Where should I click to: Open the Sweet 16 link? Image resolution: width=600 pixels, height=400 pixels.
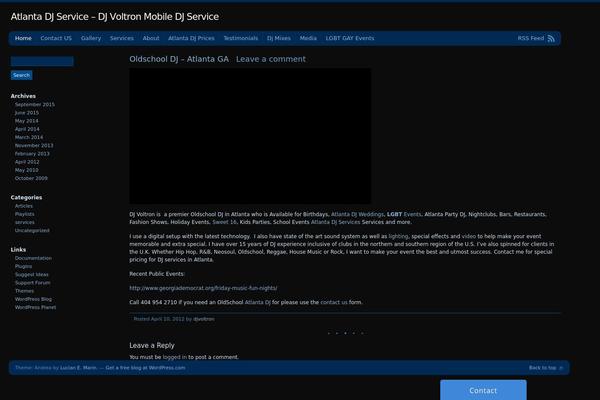click(x=224, y=222)
